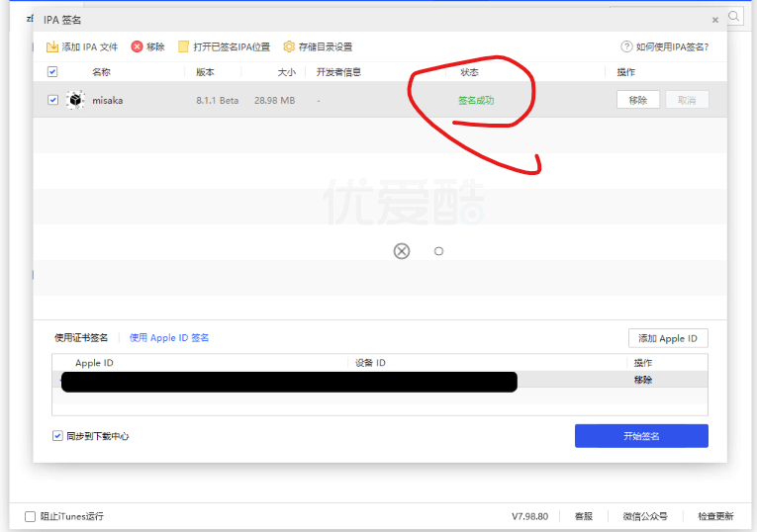
Task: Open storage directory settings gear icon
Action: tap(289, 46)
